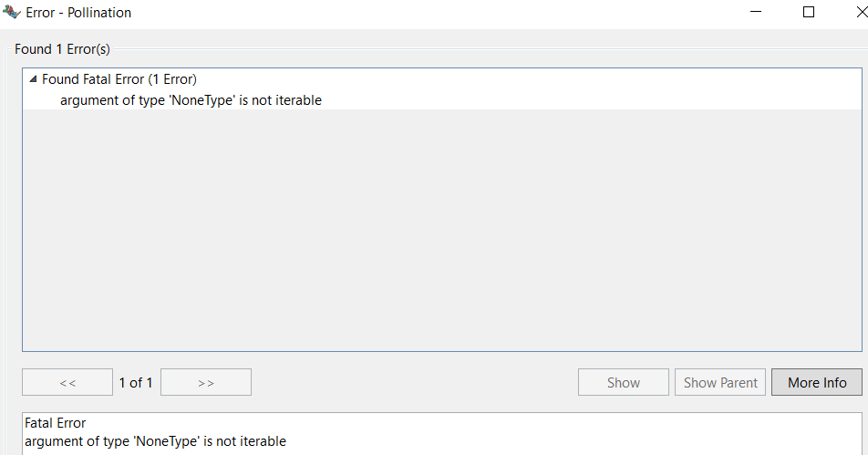Close the Error - Pollination dialog
The width and height of the screenshot is (868, 455).
click(x=855, y=13)
